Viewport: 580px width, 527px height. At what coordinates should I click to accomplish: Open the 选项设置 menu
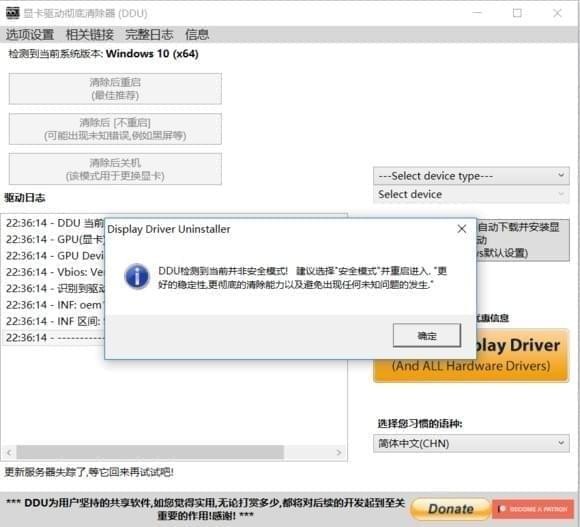[30, 35]
